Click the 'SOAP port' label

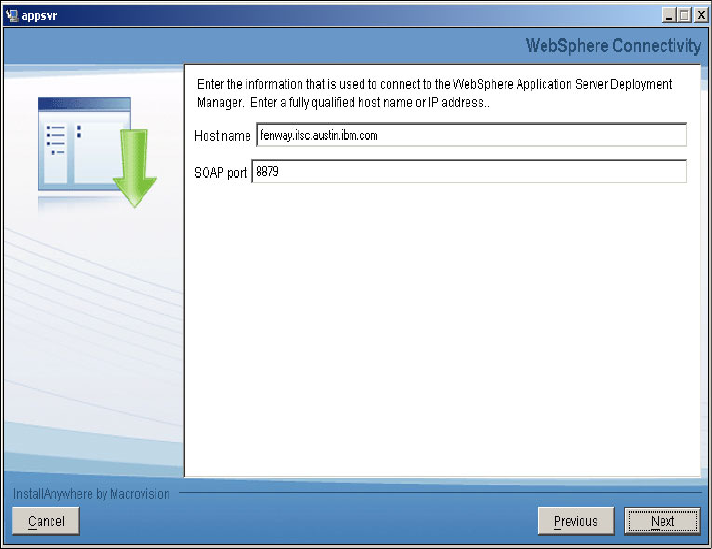pos(220,173)
